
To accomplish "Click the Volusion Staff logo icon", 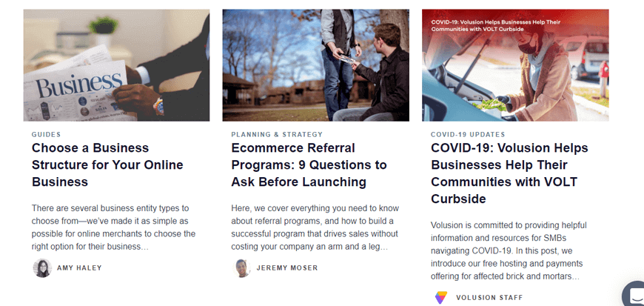I will 441,297.
